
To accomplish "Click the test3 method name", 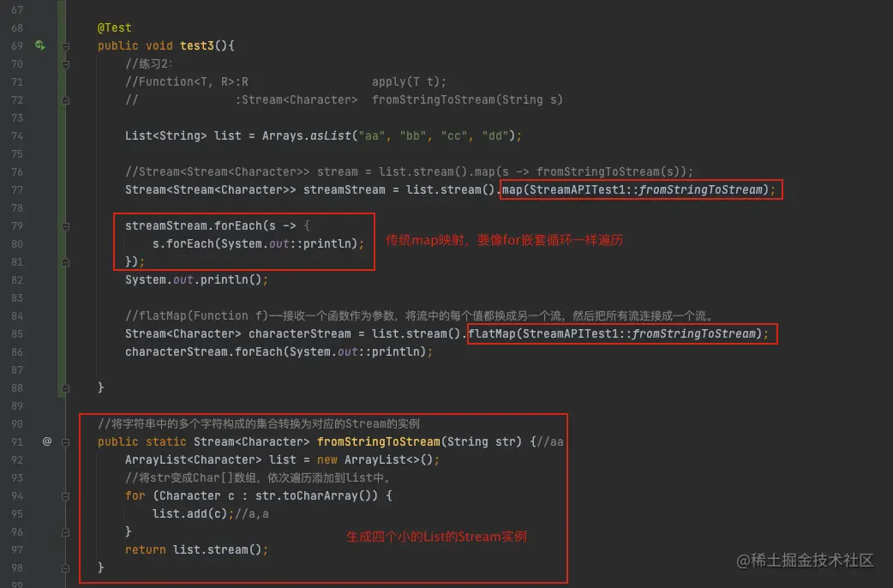I will click(x=196, y=45).
